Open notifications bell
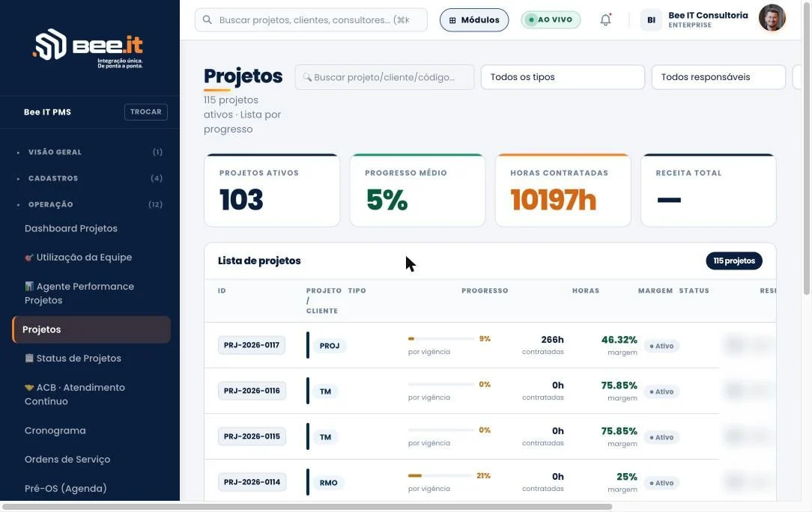The height and width of the screenshot is (512, 812). [605, 20]
